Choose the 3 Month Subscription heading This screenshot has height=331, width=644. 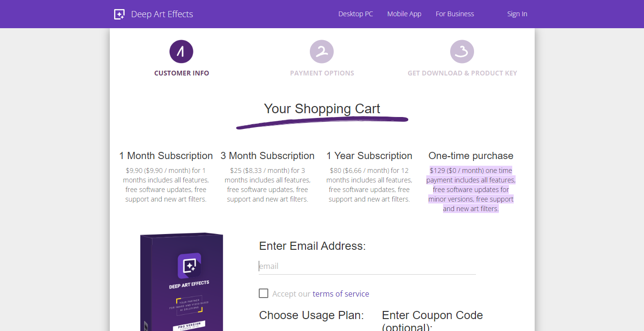coord(267,156)
